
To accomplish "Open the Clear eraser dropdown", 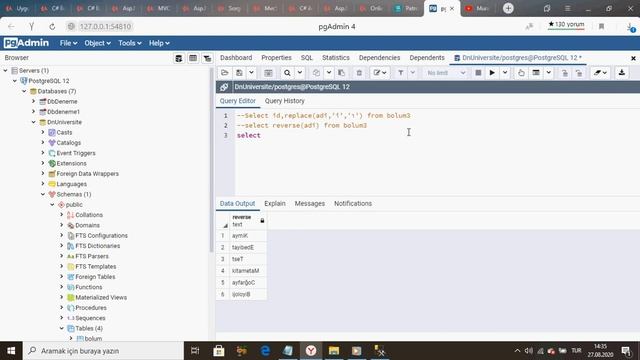I will point(600,73).
